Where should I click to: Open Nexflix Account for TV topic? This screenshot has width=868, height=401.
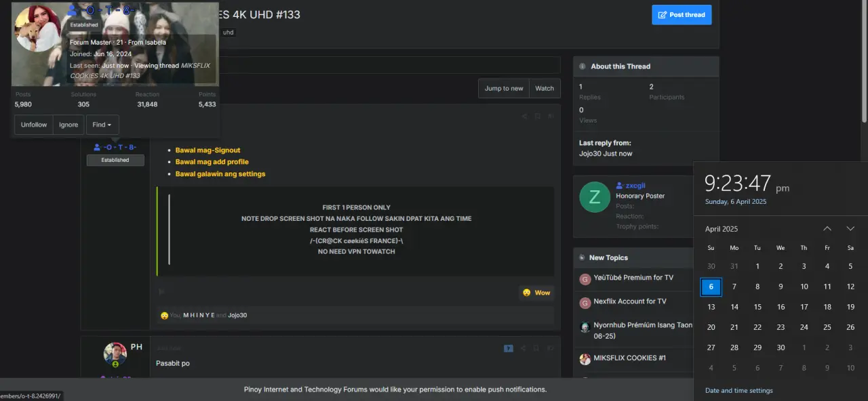pos(630,301)
